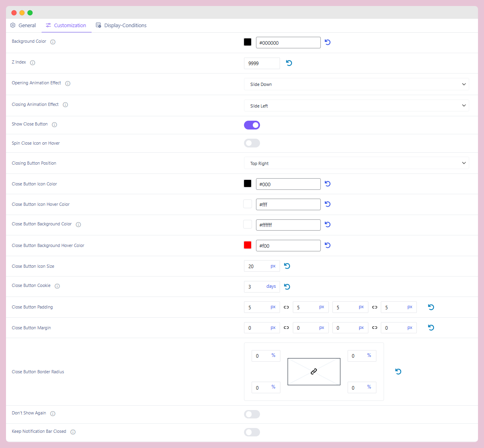
Task: Reset the Background Color value
Action: pyautogui.click(x=328, y=42)
